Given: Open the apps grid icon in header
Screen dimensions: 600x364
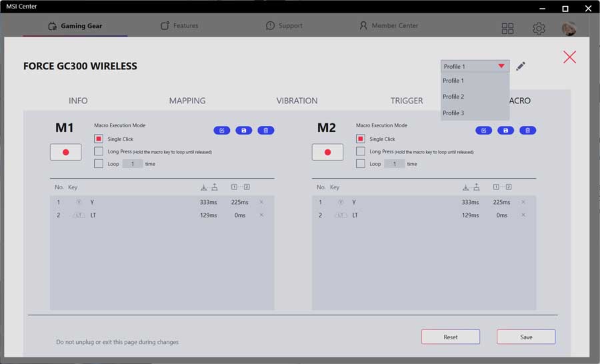Looking at the screenshot, I should [x=507, y=28].
